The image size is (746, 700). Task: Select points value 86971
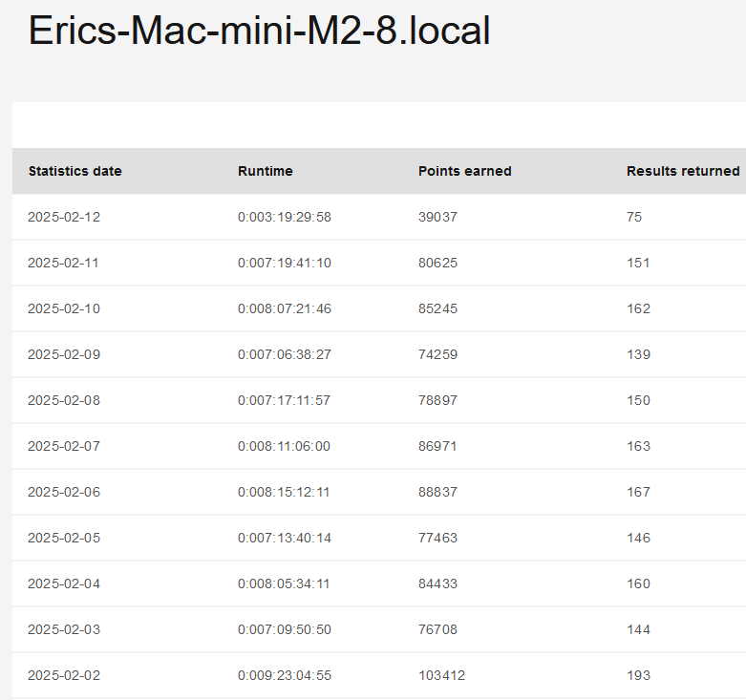[437, 446]
